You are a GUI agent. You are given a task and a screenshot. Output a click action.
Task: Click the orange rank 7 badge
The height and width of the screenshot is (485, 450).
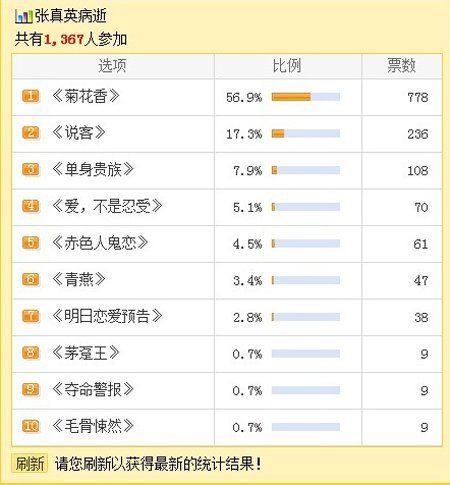click(31, 316)
